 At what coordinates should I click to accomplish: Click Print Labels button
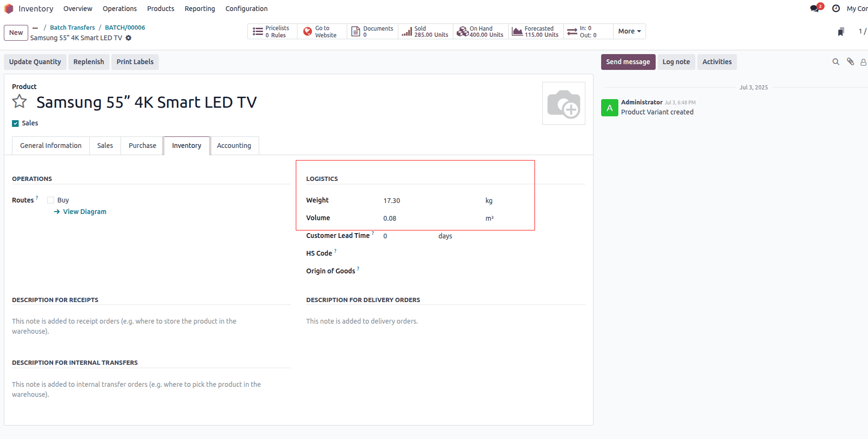click(135, 62)
